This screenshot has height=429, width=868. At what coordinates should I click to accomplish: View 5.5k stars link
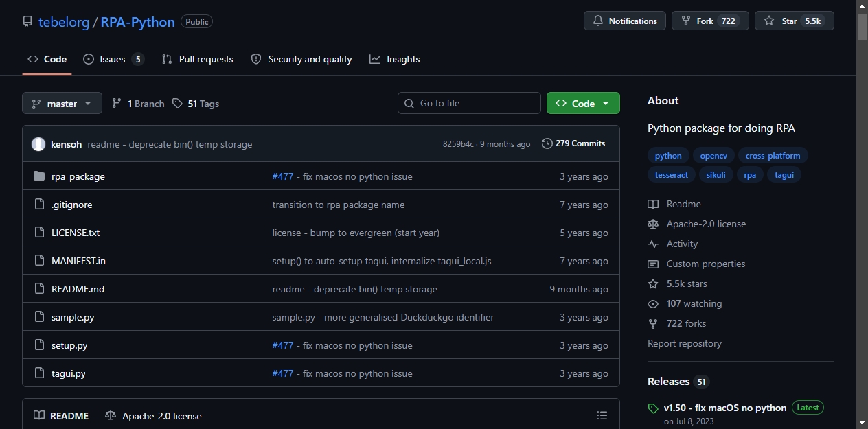pos(678,283)
